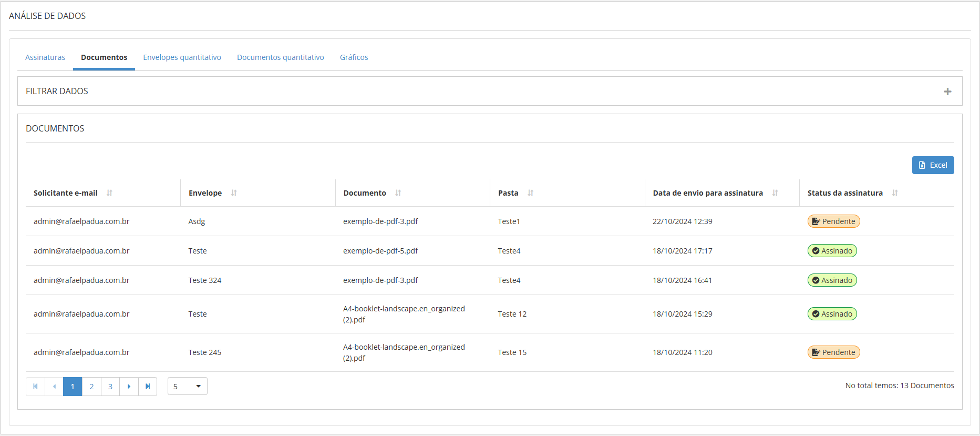
Task: Click the Assinado badge for Teste 324
Action: 832,280
